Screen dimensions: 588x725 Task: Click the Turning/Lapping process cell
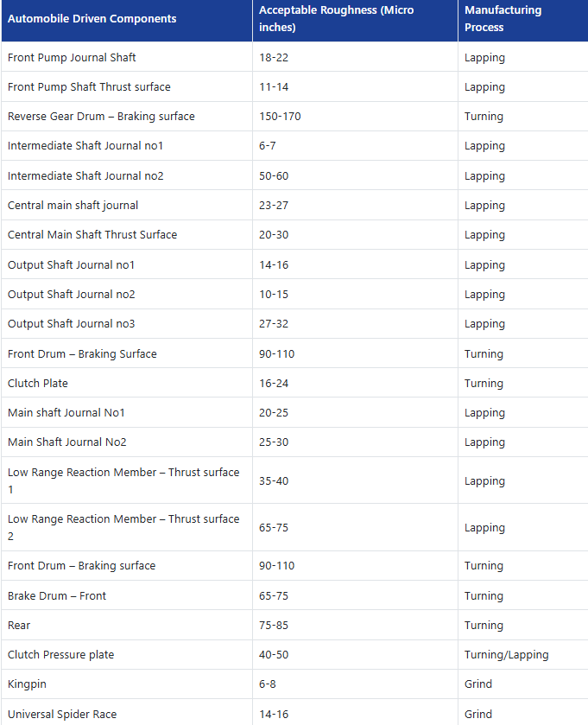click(x=506, y=655)
